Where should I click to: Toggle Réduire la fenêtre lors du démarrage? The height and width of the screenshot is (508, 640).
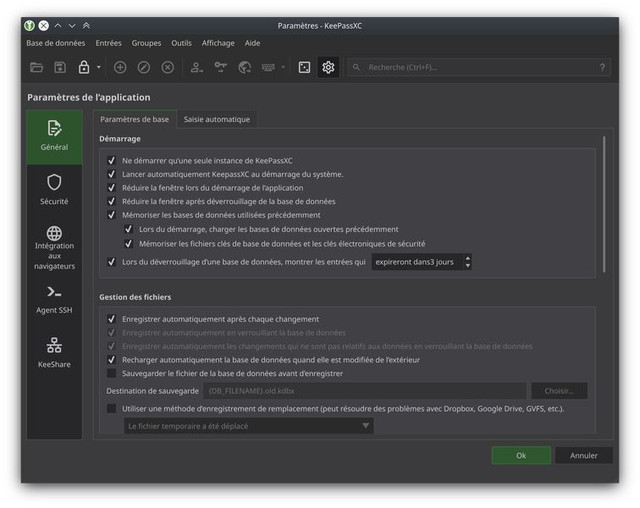pyautogui.click(x=111, y=188)
